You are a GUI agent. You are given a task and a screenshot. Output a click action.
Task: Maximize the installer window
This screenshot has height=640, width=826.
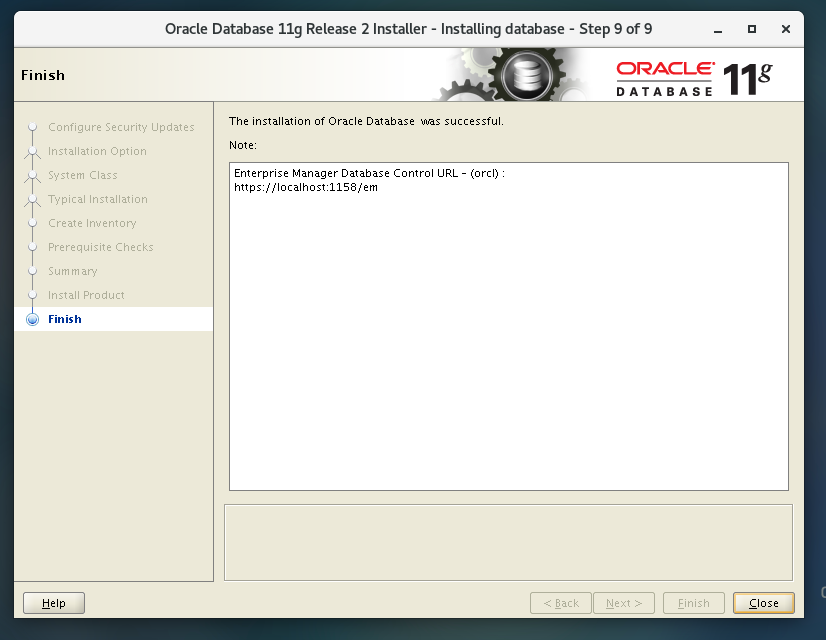752,29
